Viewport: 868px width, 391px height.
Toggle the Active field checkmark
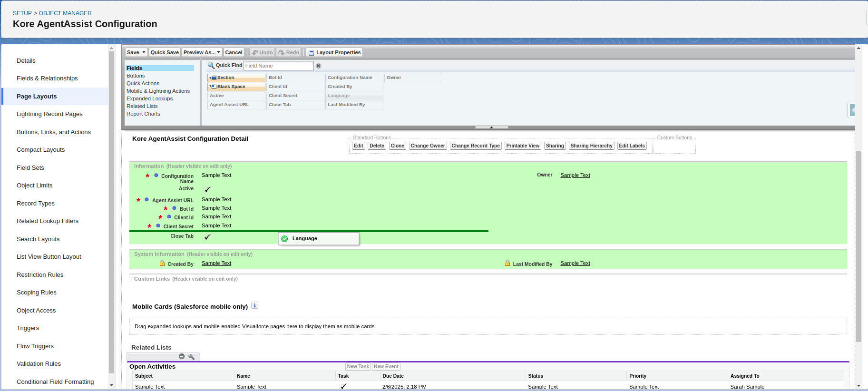(207, 189)
